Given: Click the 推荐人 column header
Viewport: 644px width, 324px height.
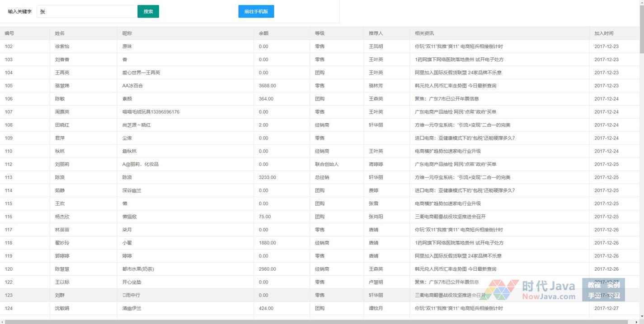Looking at the screenshot, I should (376, 33).
